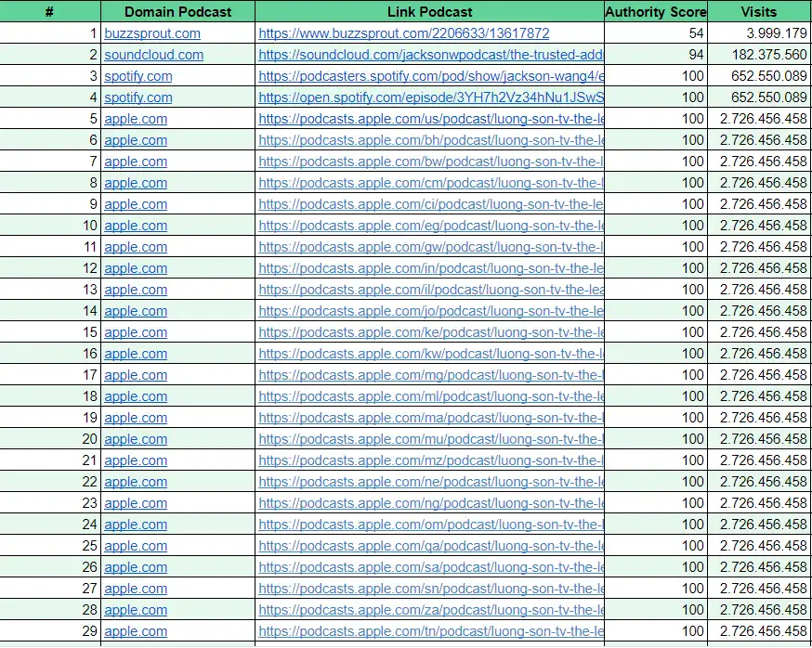Open apple.com domain link in row 10

point(136,226)
